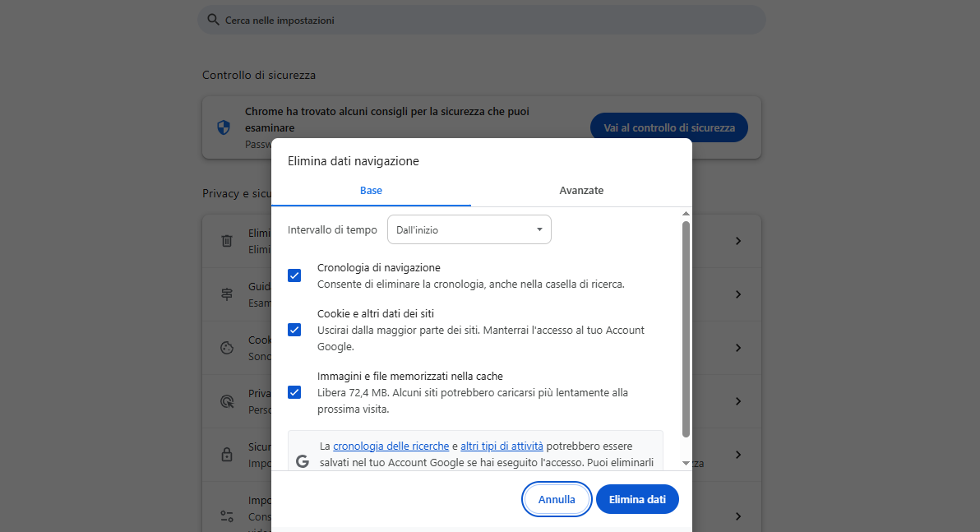
Task: Click the padlock security icon
Action: click(227, 455)
